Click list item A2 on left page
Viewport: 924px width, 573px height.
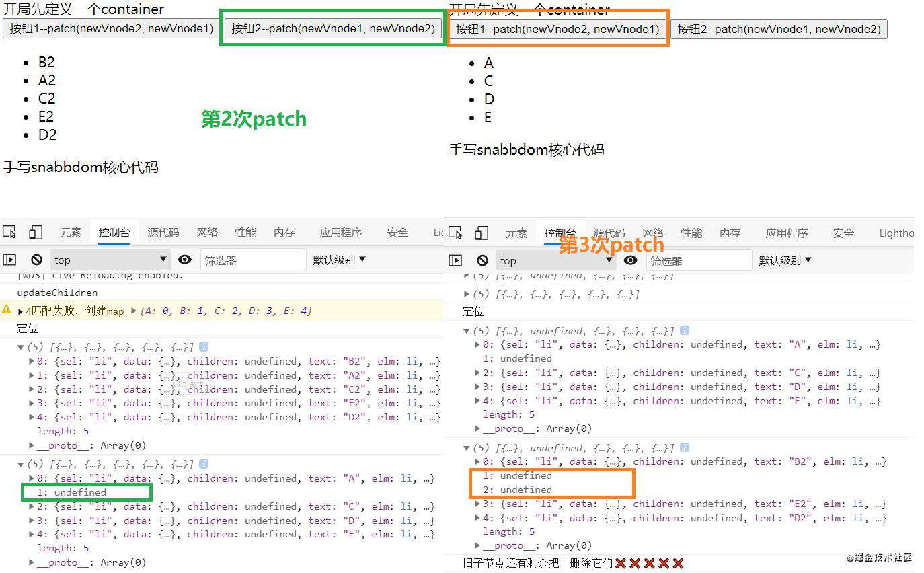47,80
